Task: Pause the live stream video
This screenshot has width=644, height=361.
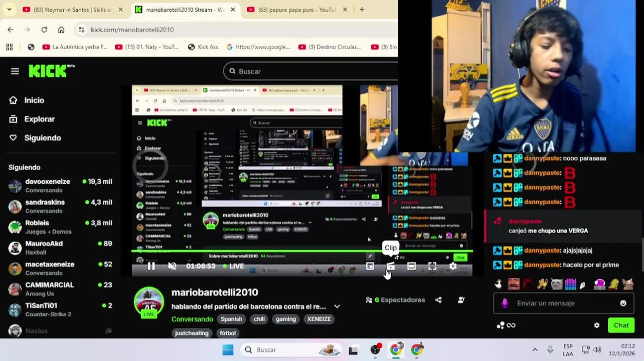Action: (x=151, y=266)
